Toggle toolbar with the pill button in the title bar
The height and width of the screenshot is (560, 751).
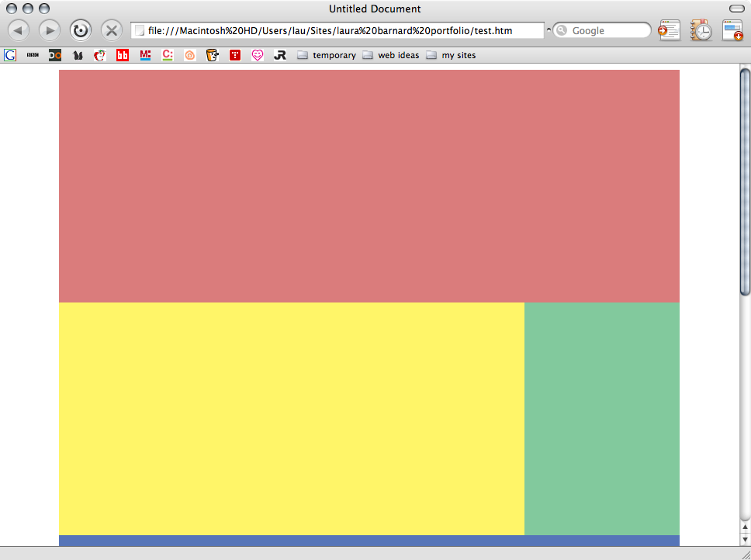coord(736,8)
